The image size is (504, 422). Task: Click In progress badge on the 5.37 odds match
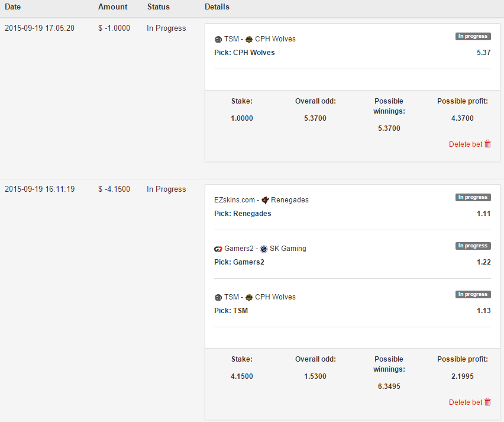pyautogui.click(x=473, y=36)
